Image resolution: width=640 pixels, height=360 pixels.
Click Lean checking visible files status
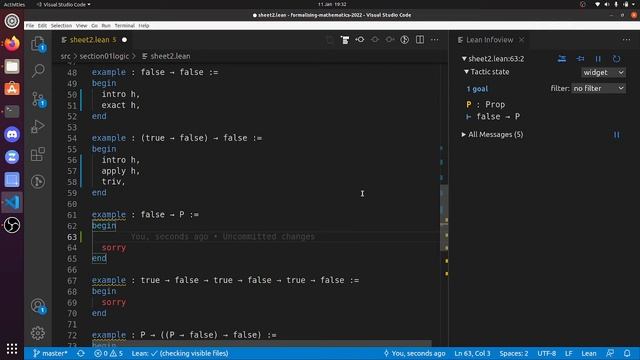(180, 353)
